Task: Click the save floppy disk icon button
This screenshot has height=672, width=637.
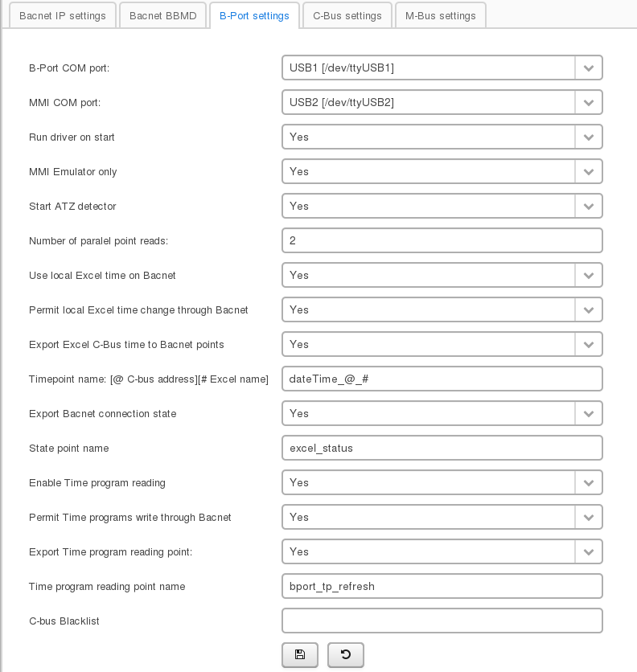Action: [x=300, y=654]
